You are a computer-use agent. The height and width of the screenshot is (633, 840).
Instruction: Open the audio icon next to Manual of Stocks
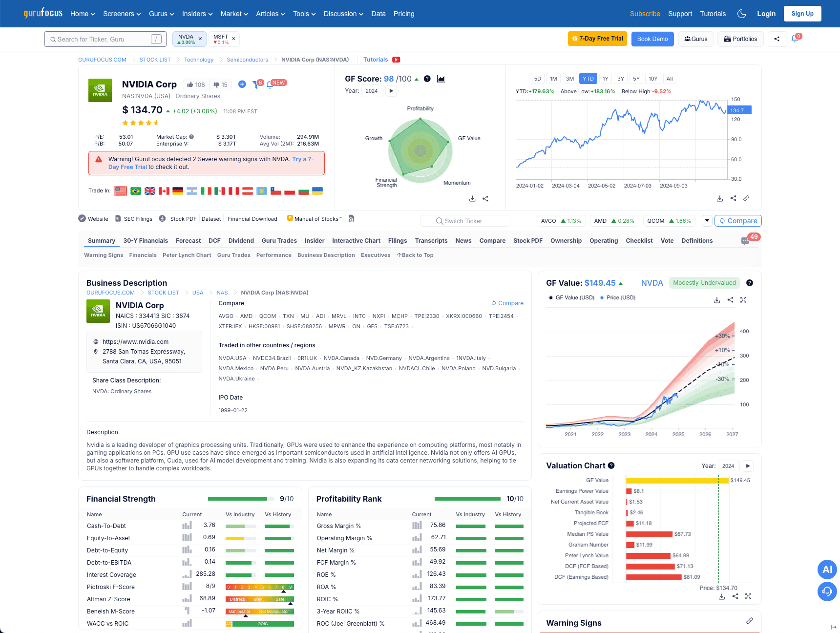pos(351,219)
